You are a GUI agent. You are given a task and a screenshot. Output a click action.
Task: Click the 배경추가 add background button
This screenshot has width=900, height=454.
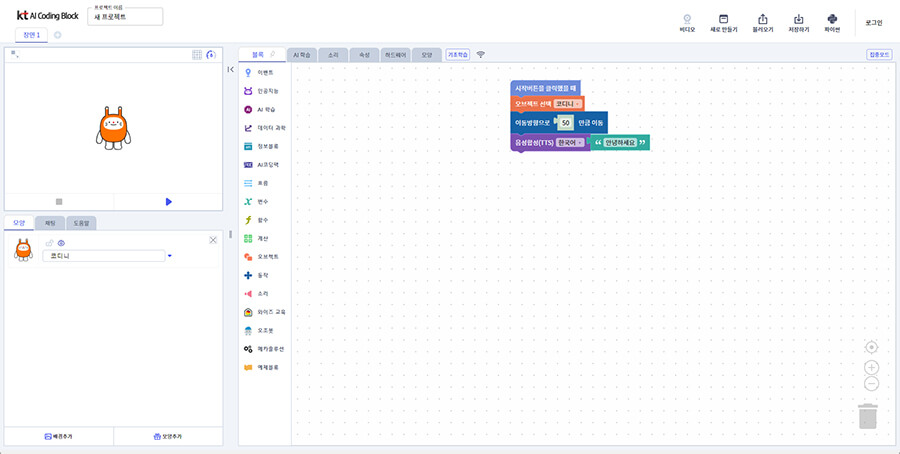coord(59,437)
